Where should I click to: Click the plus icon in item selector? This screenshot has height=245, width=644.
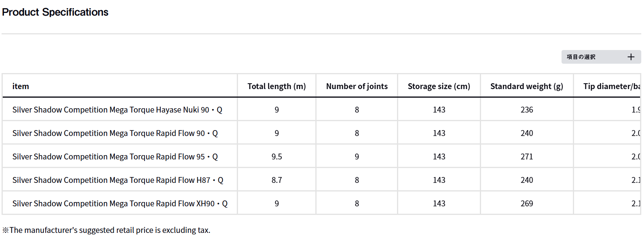click(631, 57)
